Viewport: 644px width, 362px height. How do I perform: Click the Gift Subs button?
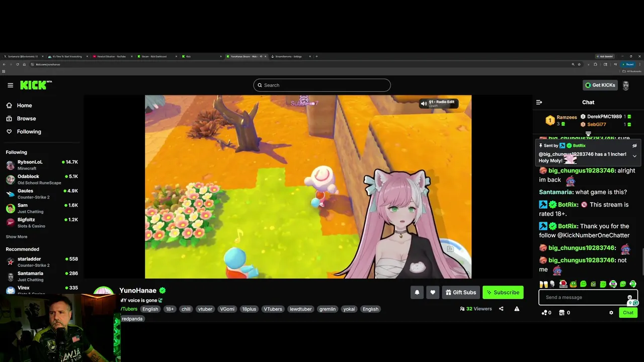[460, 293]
